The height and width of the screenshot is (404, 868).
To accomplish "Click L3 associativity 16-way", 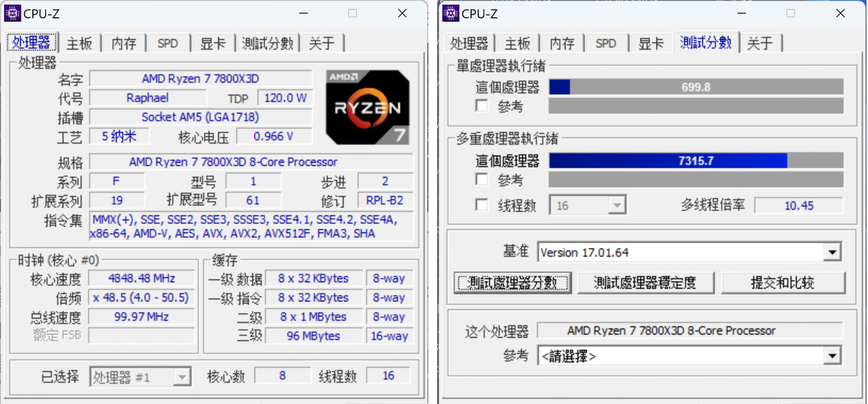I will tap(390, 336).
